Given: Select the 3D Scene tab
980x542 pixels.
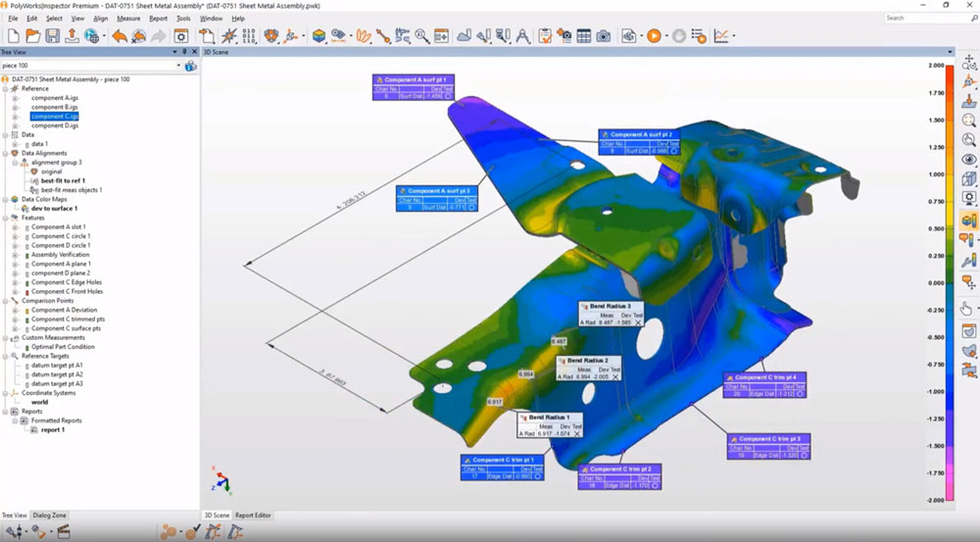Looking at the screenshot, I should point(217,516).
